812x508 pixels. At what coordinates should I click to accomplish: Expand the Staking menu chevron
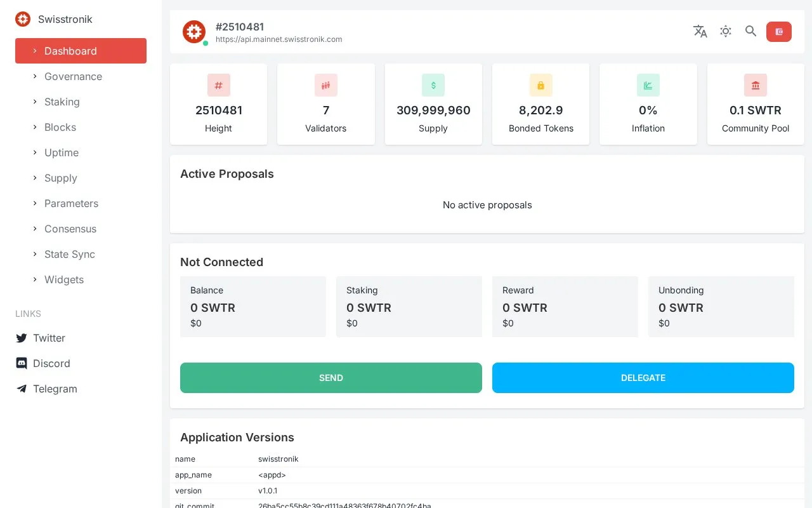35,102
